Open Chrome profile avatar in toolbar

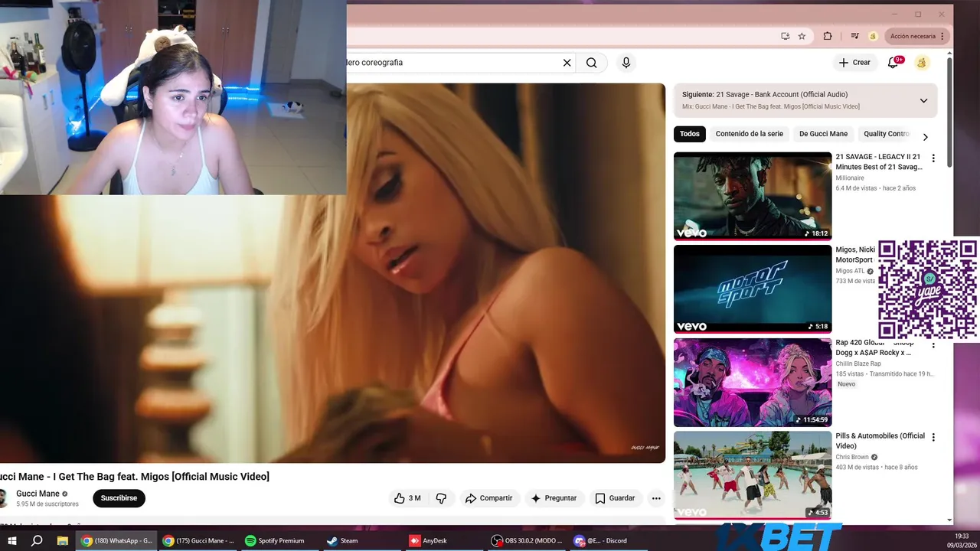(x=873, y=36)
